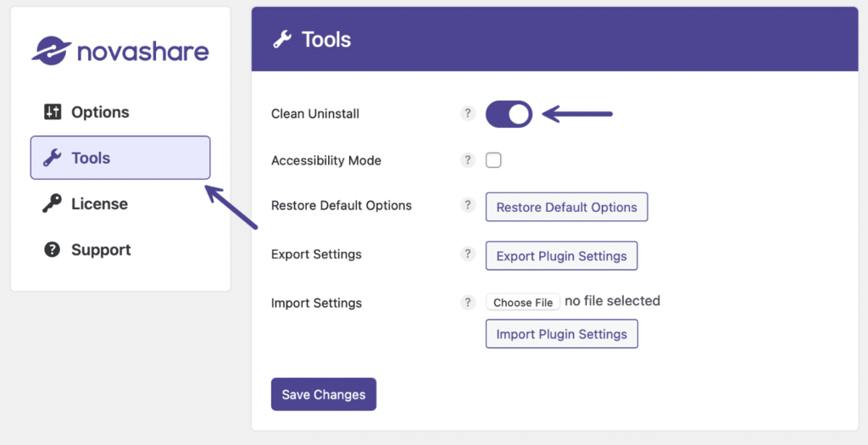Screen dimensions: 868x445
Task: Open the Clean Uninstall help tooltip
Action: 468,114
